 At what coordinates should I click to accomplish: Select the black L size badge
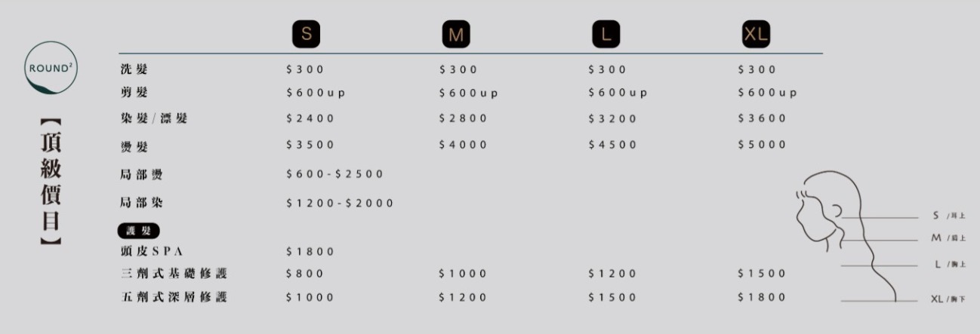606,34
